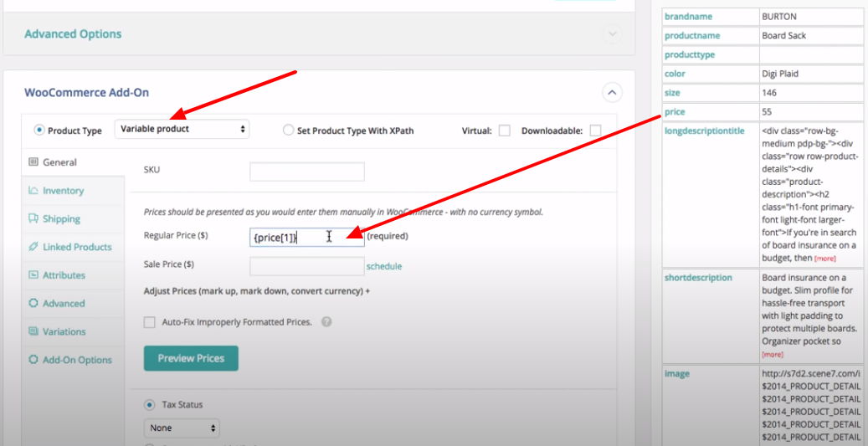Click the color field label

[675, 74]
